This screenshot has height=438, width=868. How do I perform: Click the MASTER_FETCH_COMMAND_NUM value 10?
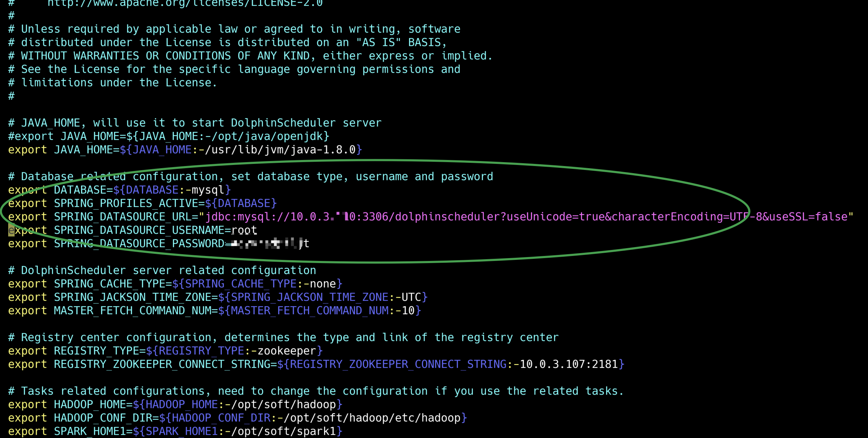[408, 311]
